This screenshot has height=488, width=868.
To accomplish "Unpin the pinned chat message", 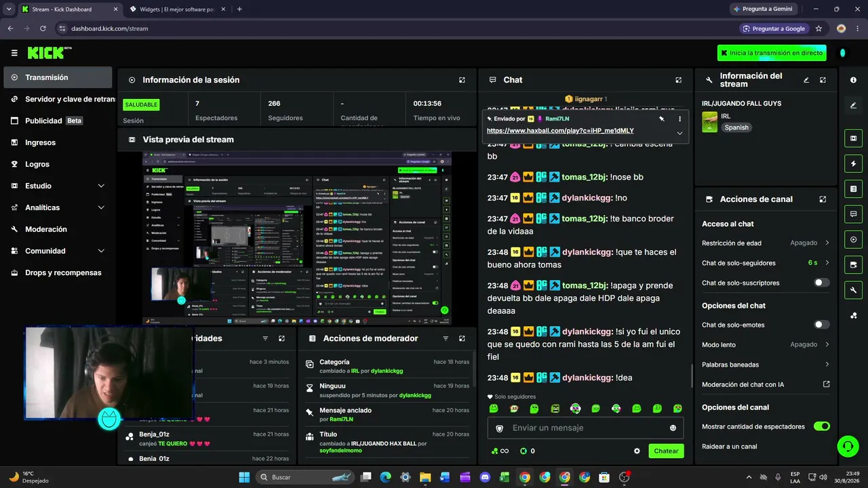I will 662,119.
